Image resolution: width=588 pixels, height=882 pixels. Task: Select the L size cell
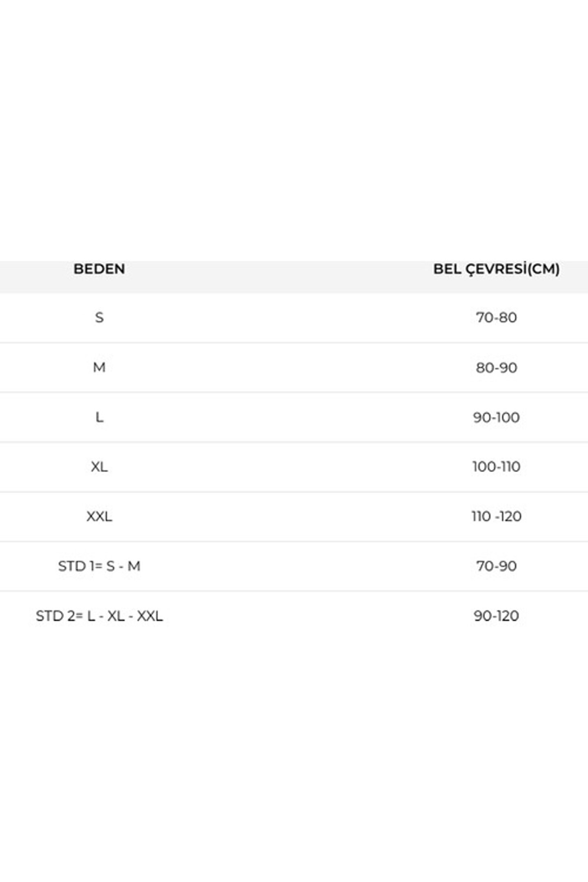[x=99, y=417]
